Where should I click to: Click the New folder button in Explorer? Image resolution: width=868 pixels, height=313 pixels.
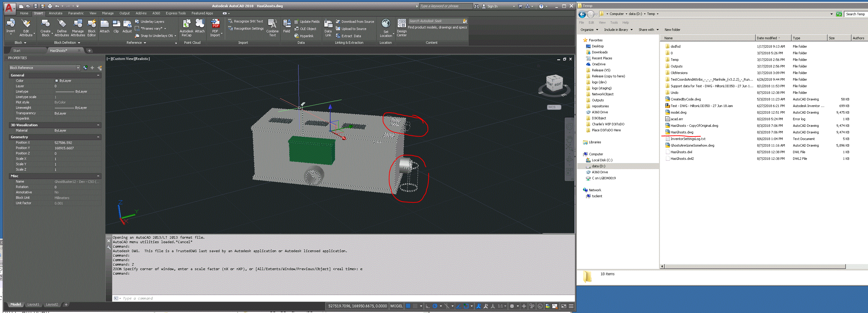(x=672, y=30)
